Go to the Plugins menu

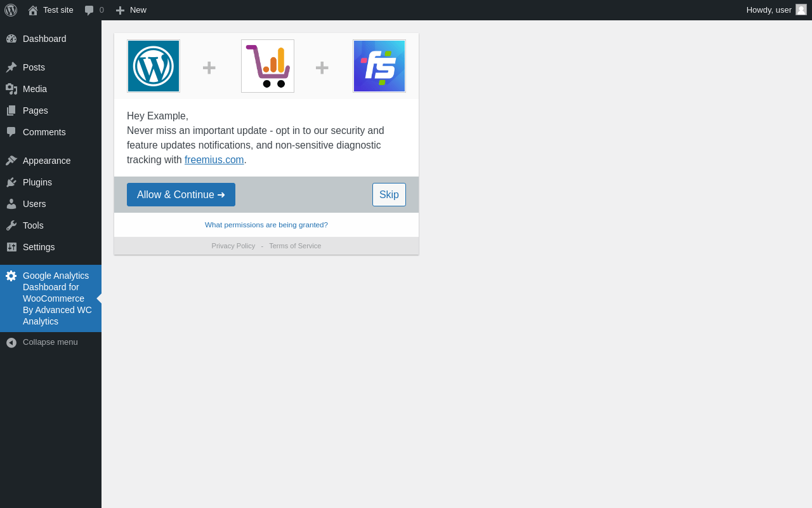(x=51, y=182)
